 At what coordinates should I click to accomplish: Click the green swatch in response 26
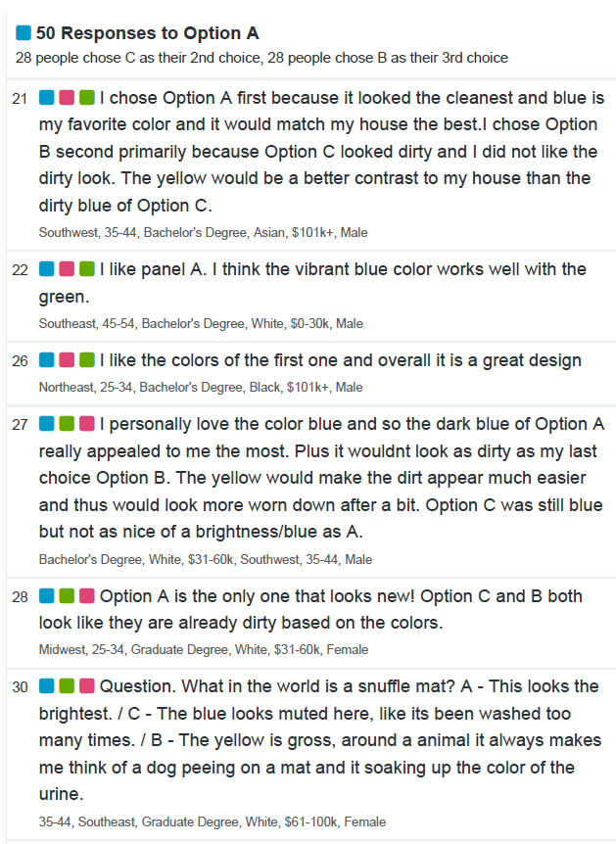click(x=87, y=359)
